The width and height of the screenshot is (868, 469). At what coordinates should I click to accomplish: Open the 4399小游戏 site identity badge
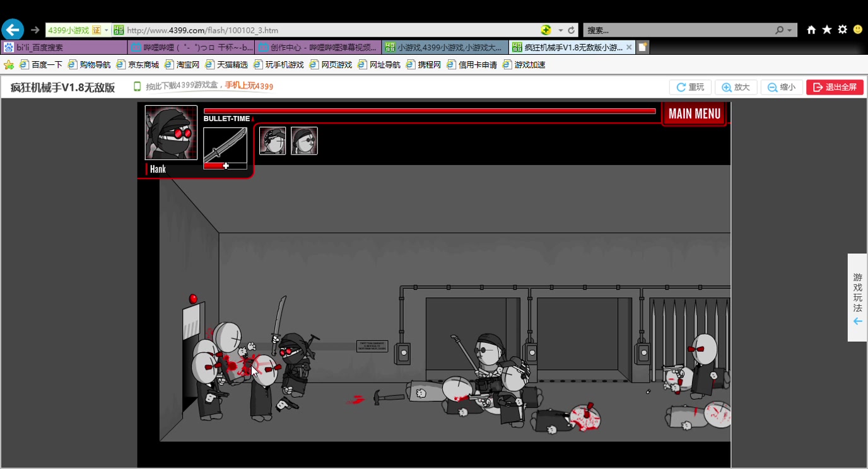78,30
